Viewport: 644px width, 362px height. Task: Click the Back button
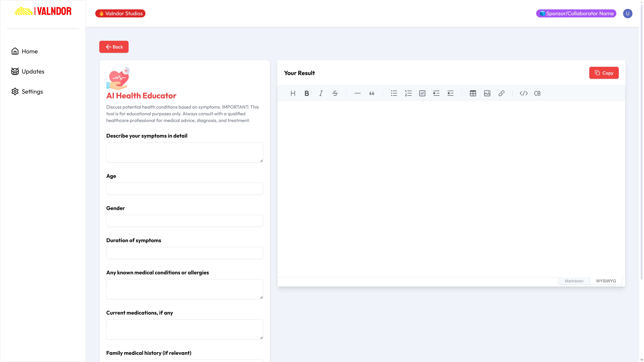(x=114, y=47)
